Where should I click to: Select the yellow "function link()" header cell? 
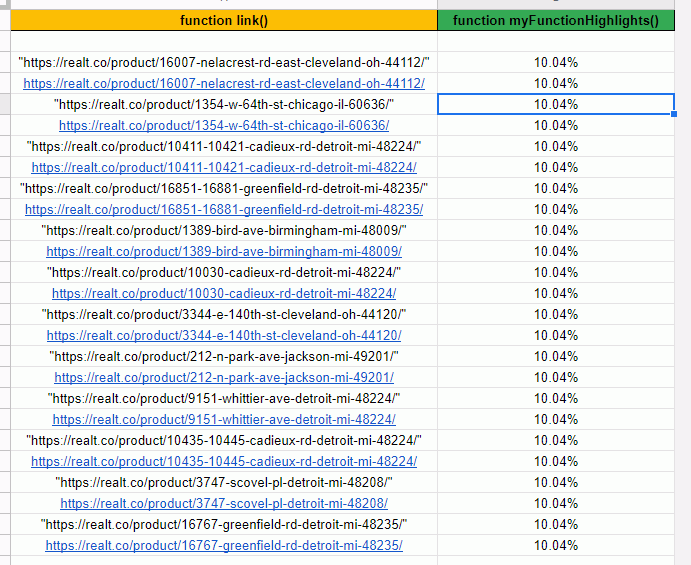224,20
